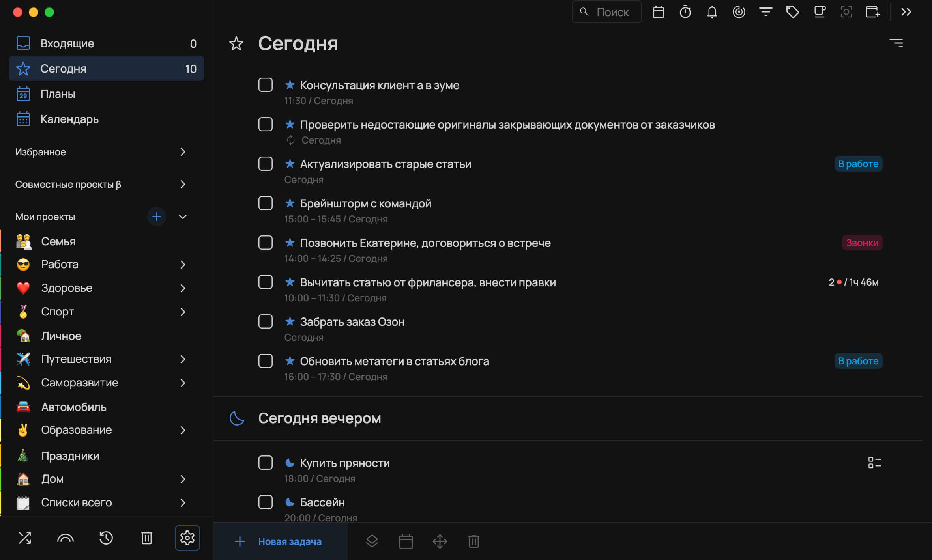Open Календарь in sidebar
Image resolution: width=932 pixels, height=560 pixels.
point(106,119)
